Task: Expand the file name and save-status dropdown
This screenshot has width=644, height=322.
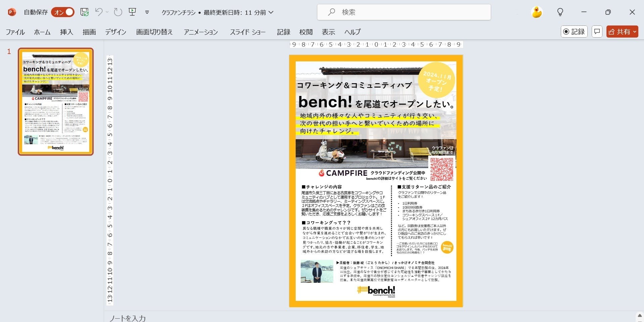Action: 217,12
